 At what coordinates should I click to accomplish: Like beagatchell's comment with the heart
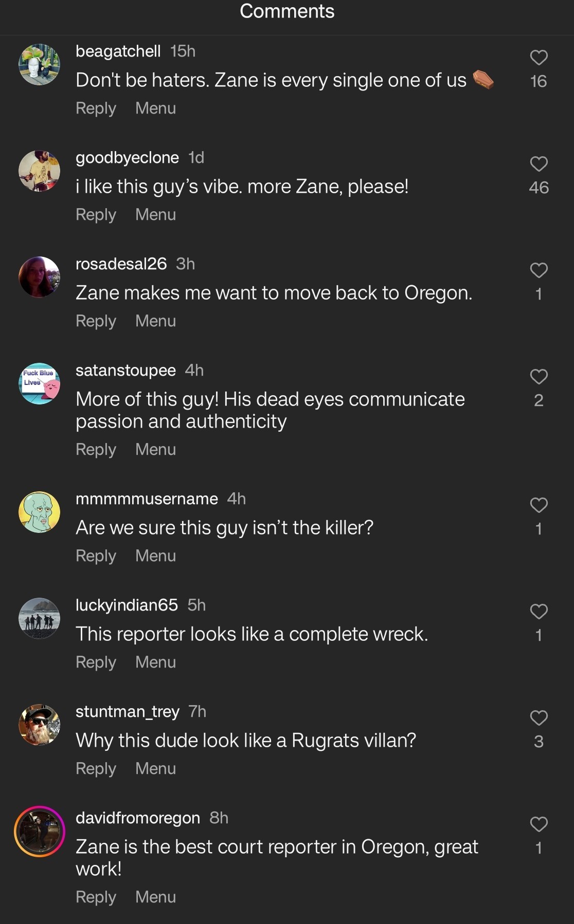(x=539, y=58)
